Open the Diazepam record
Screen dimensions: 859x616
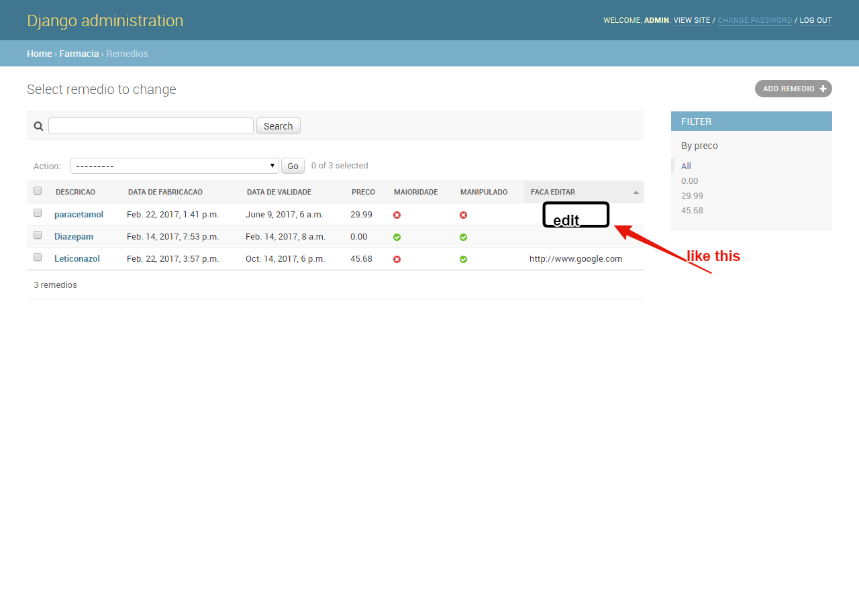coord(74,237)
